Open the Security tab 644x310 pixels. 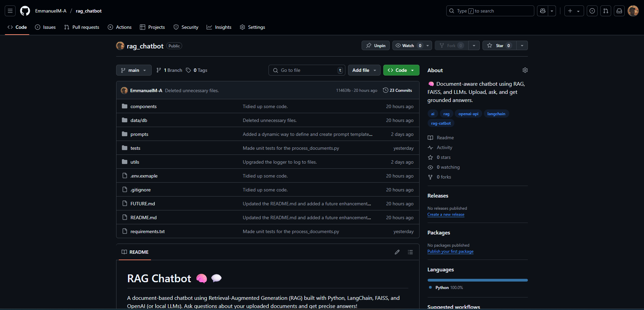[186, 27]
